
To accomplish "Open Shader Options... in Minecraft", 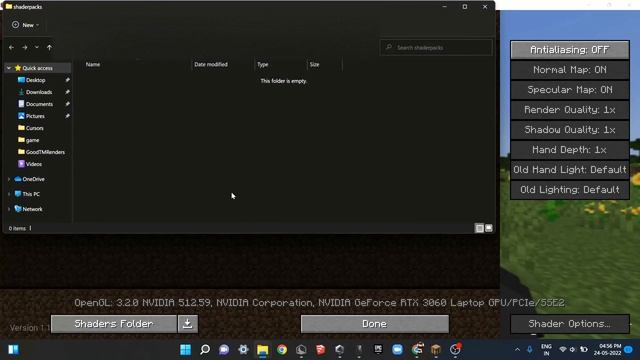I will (570, 324).
